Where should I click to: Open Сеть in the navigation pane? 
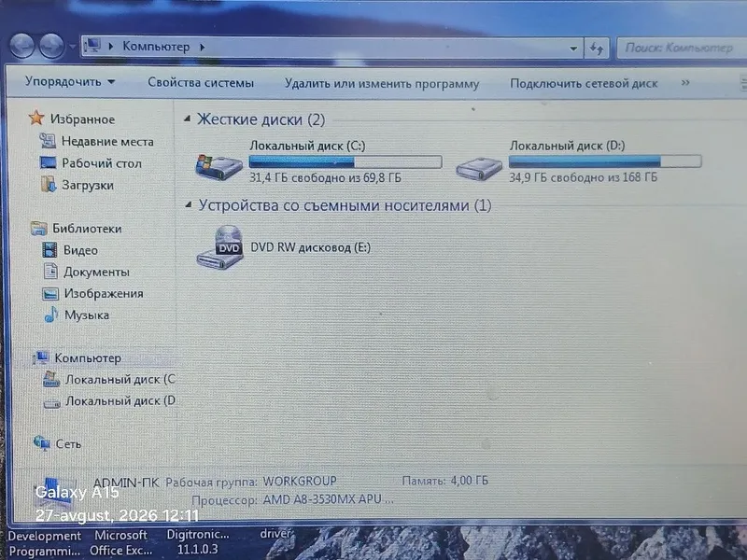click(68, 444)
